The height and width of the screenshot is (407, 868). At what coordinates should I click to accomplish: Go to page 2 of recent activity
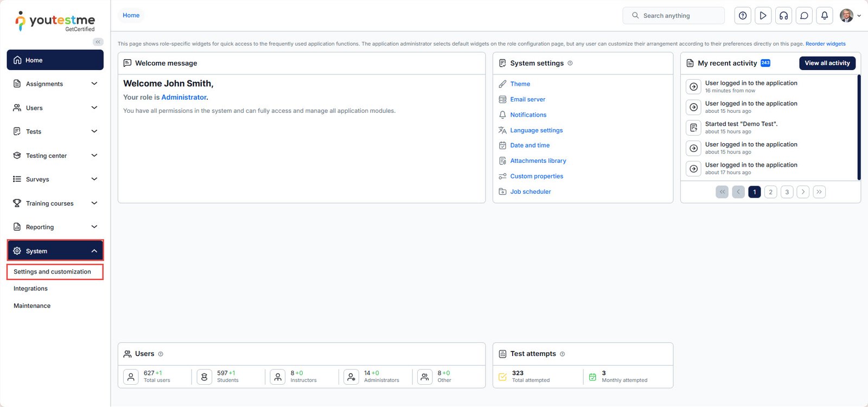pos(770,192)
